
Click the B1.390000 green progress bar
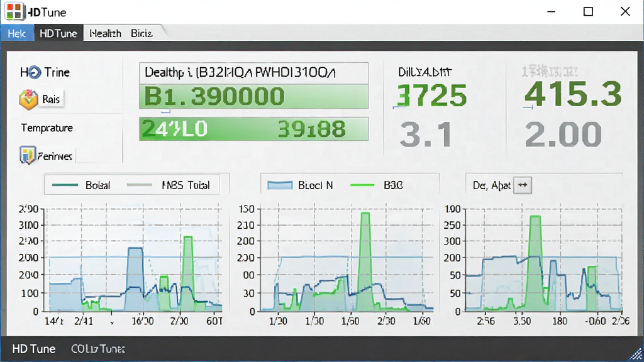coord(253,96)
